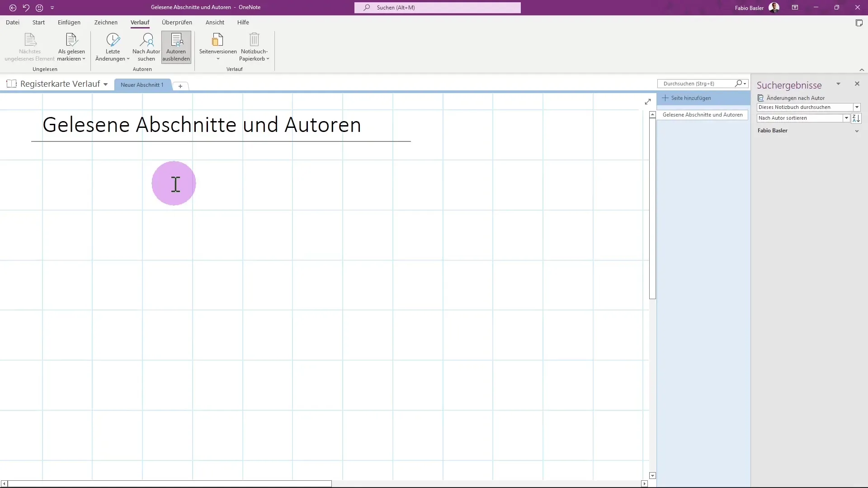Click the horizontal scrollbar thumb
Screen dimensions: 868x488
click(170, 483)
